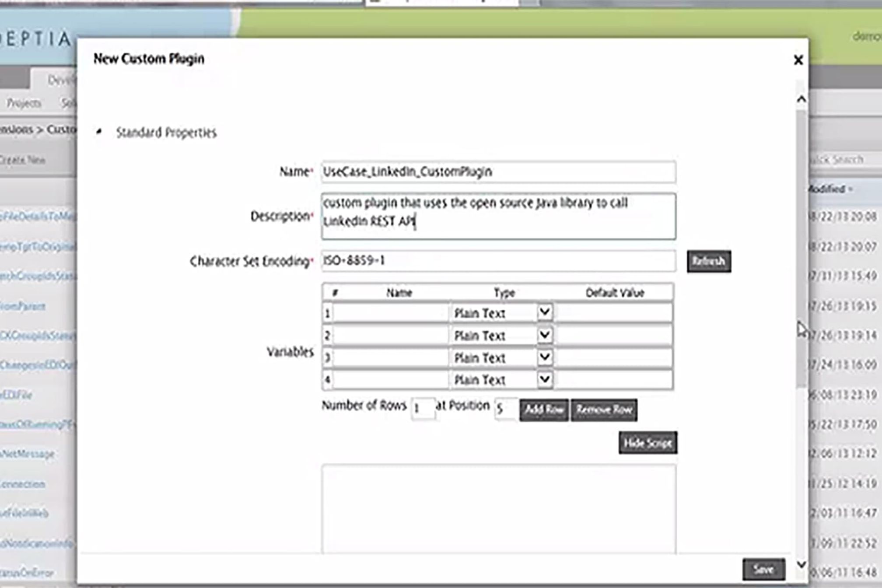882x588 pixels.
Task: Click the dialog scrollbar up arrow
Action: pyautogui.click(x=801, y=99)
